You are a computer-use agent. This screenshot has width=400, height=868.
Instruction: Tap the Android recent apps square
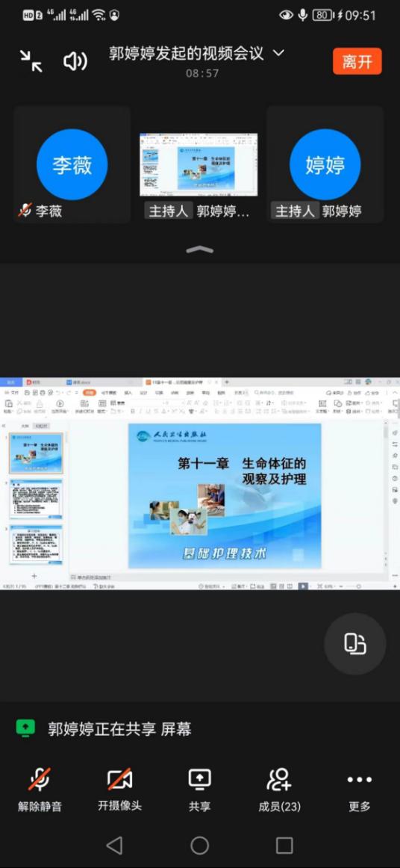[x=284, y=845]
